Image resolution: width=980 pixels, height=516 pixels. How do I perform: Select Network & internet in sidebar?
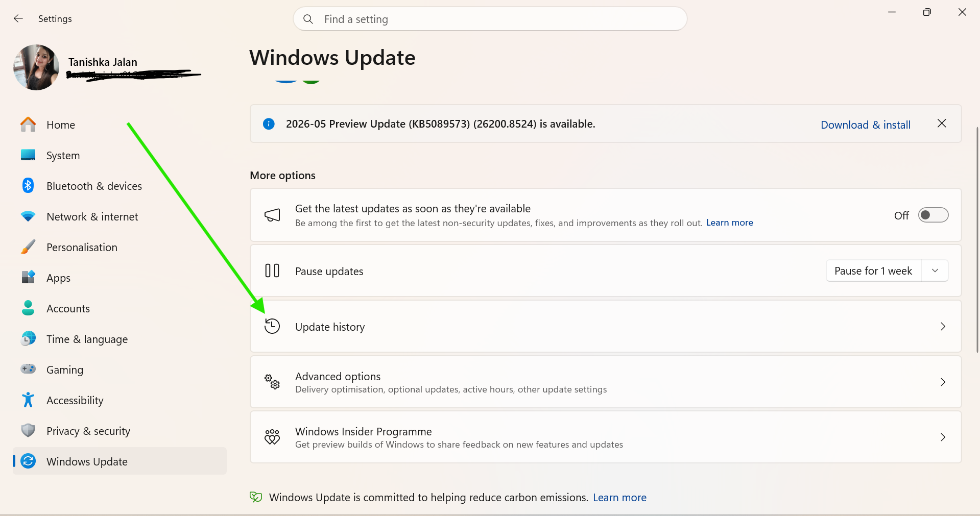pos(119,216)
